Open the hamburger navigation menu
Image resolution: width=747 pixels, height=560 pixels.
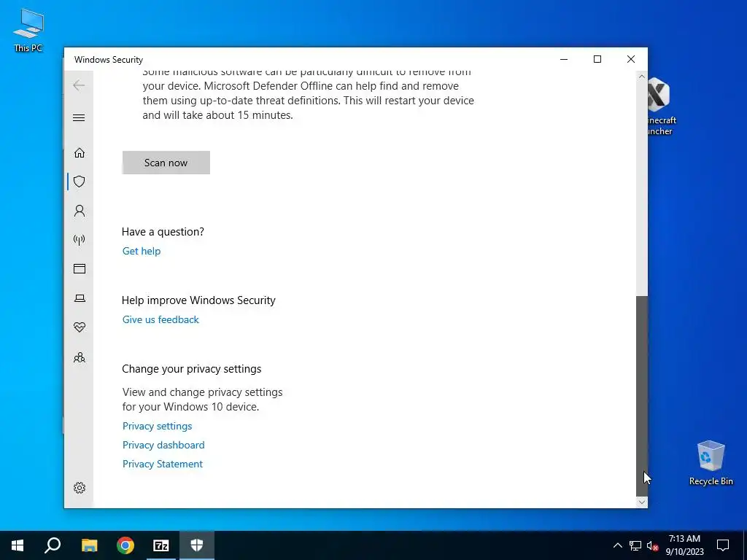pyautogui.click(x=79, y=117)
